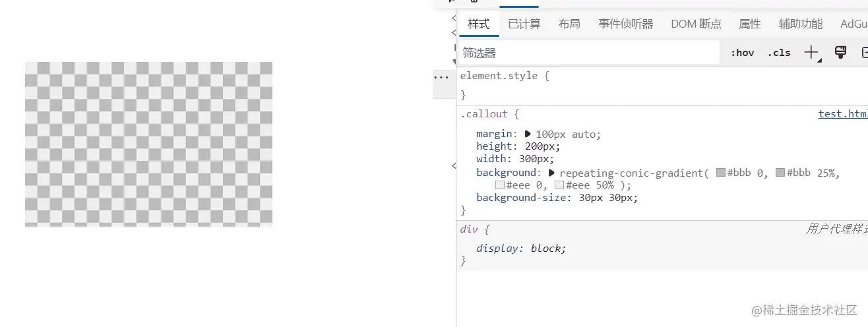Switch to the 样式 tab

479,24
